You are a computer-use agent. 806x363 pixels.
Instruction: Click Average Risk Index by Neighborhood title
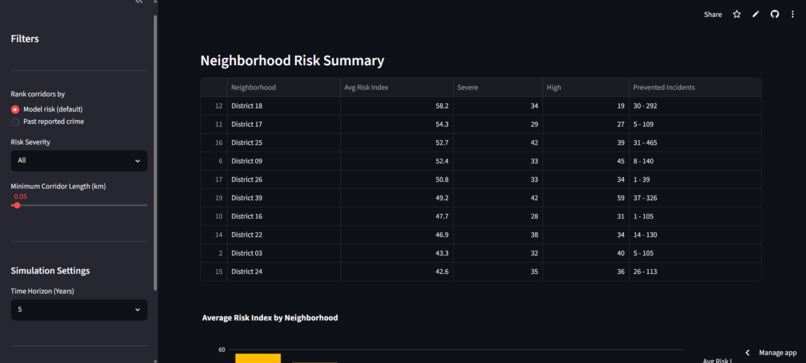pyautogui.click(x=270, y=318)
